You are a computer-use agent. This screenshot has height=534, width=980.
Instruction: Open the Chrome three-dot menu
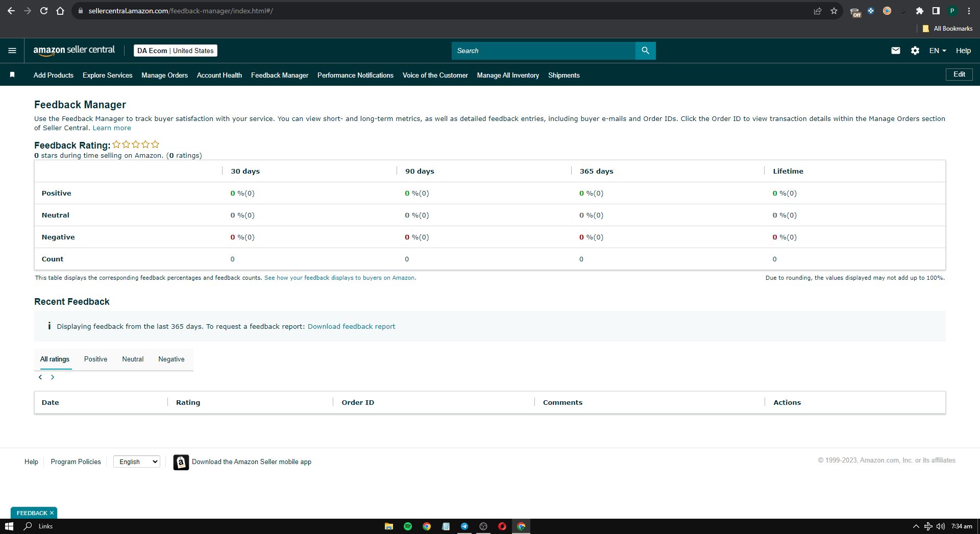click(969, 11)
